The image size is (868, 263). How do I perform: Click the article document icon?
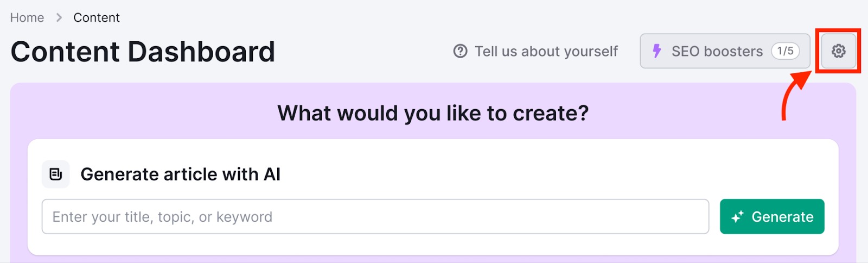click(56, 174)
